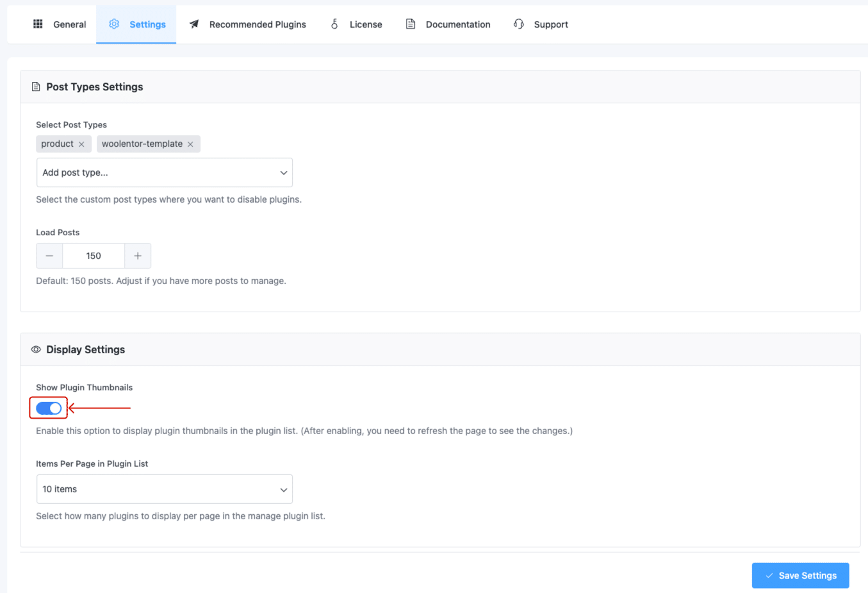Remove the woolentor-template post type chip

pos(190,144)
